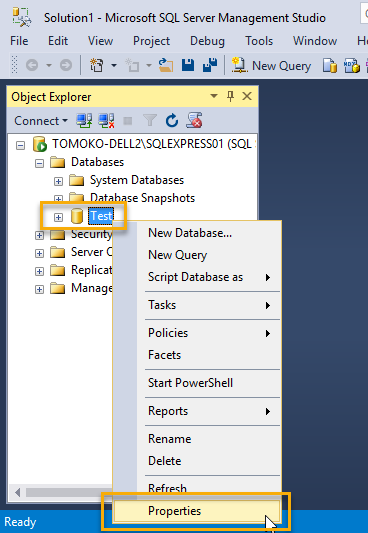368x533 pixels.
Task: Choose New Query from the context menu
Action: point(197,255)
